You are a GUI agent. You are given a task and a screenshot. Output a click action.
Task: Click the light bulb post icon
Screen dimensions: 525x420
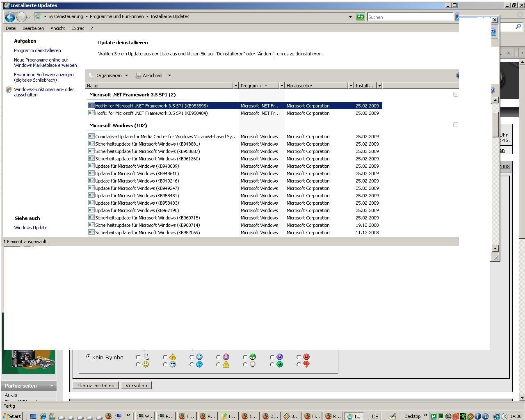253,364
